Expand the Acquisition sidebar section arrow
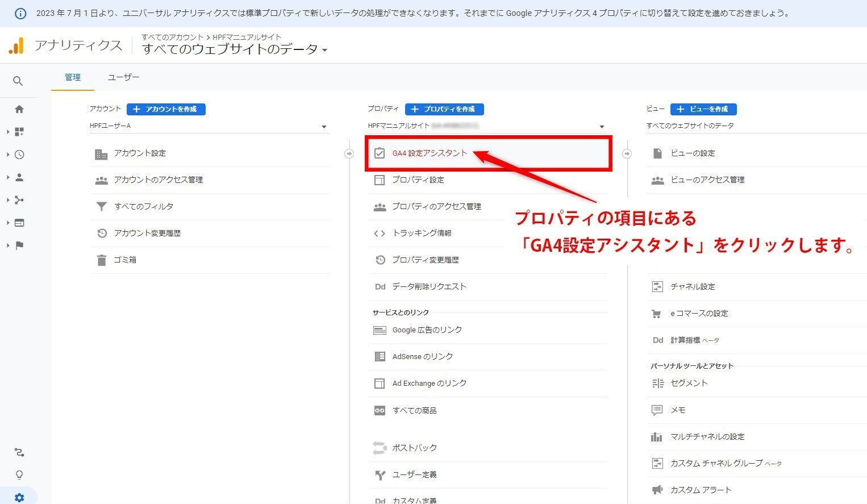 click(x=8, y=200)
